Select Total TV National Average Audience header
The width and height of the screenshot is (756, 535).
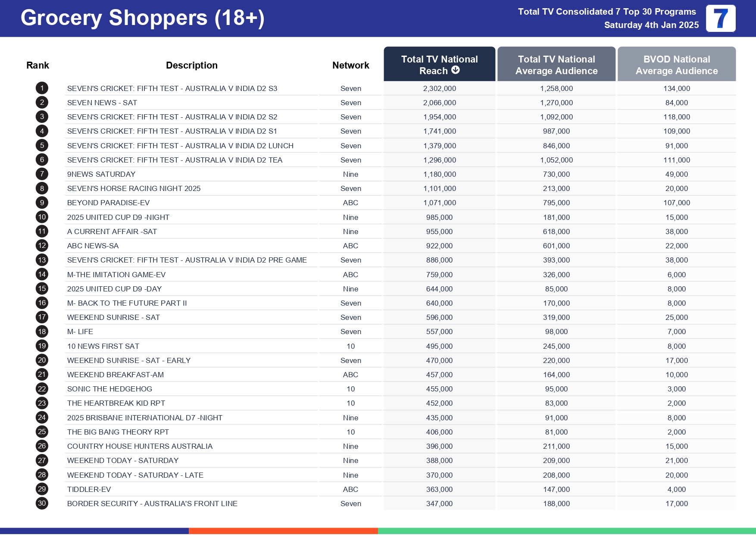point(556,65)
